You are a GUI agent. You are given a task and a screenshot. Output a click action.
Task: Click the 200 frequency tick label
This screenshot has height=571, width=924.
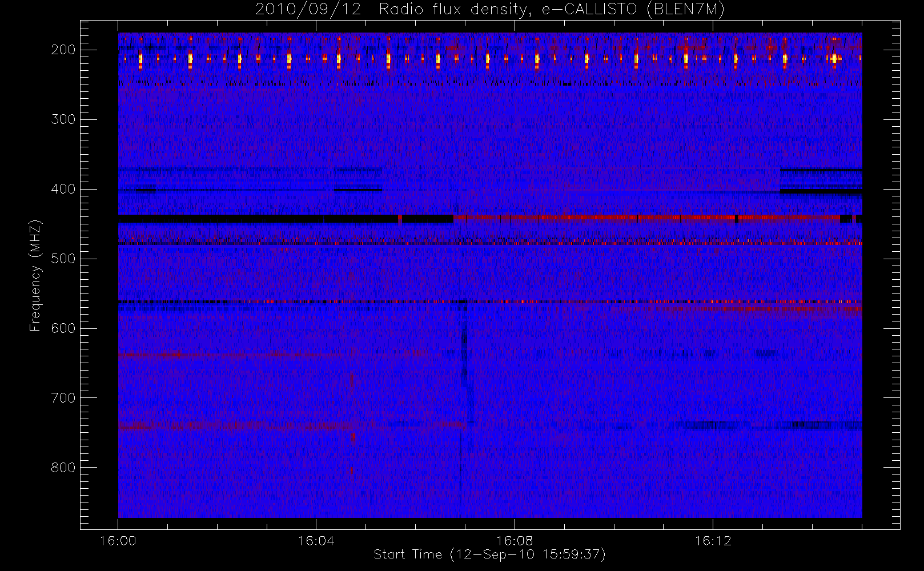63,50
